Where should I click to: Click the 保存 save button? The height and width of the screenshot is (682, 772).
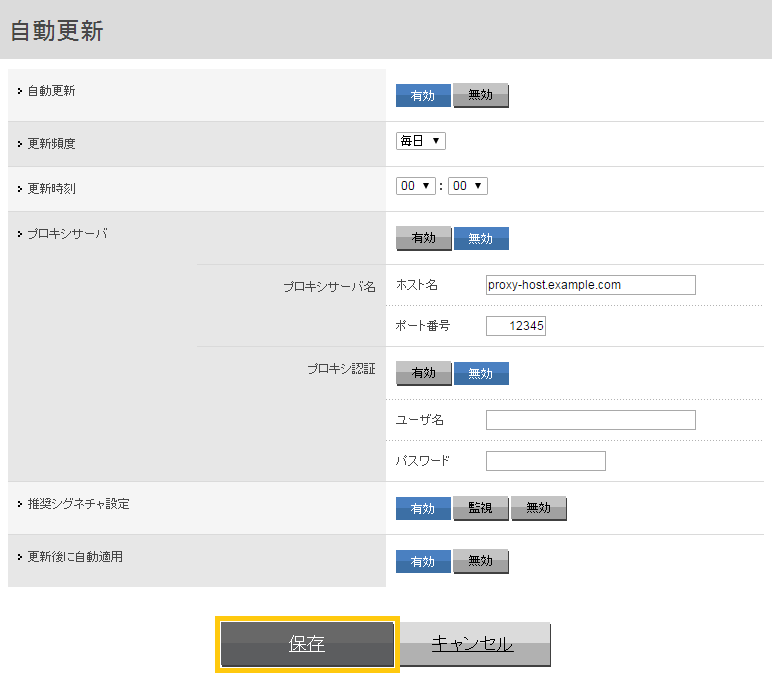click(x=307, y=644)
